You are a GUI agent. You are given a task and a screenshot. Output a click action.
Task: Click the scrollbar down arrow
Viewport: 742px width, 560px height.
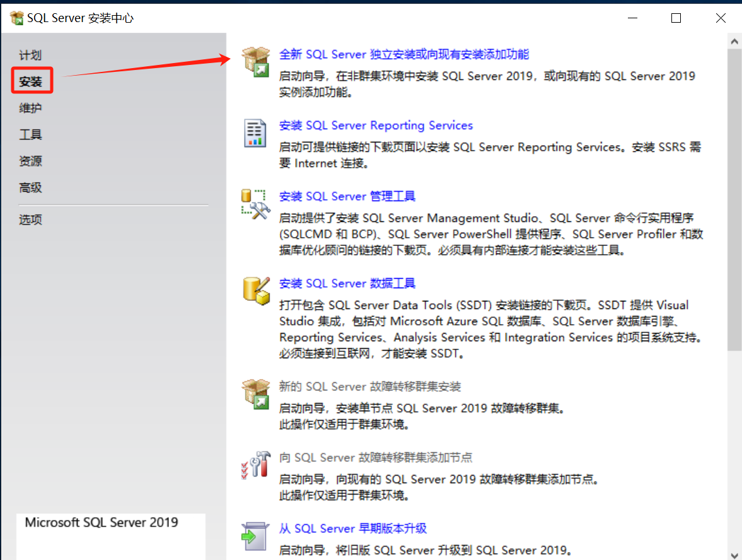734,554
